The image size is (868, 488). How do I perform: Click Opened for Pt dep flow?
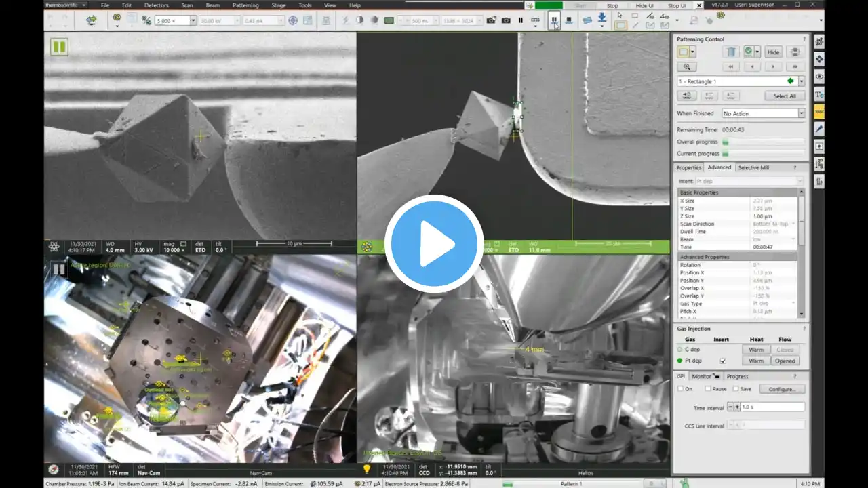[785, 361]
